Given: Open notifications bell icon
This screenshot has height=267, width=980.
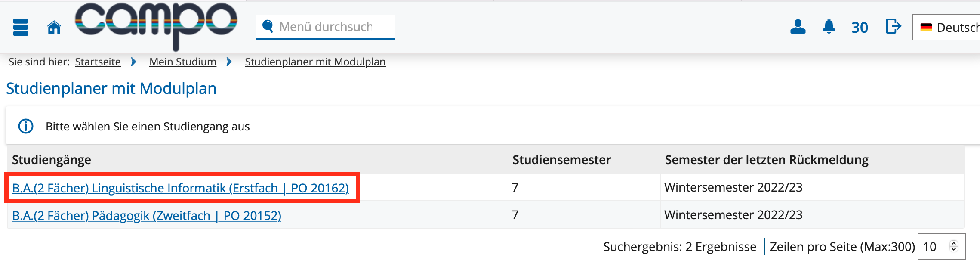Looking at the screenshot, I should (x=829, y=27).
